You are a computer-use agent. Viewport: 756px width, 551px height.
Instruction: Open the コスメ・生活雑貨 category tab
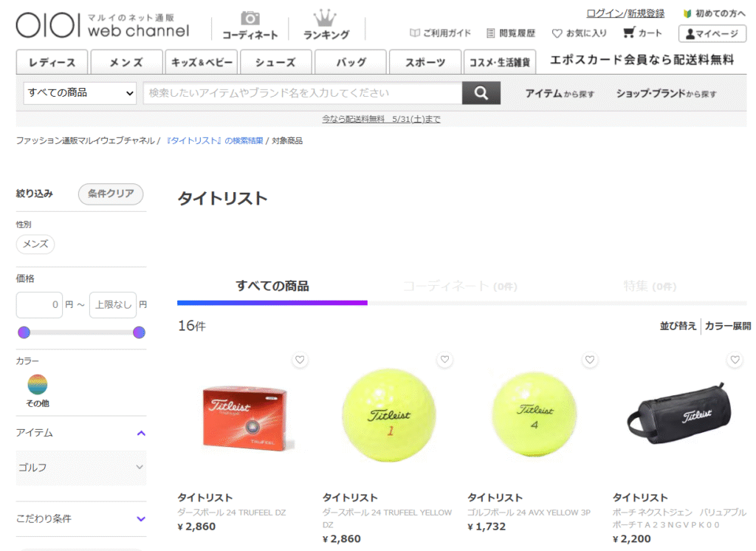coord(500,62)
